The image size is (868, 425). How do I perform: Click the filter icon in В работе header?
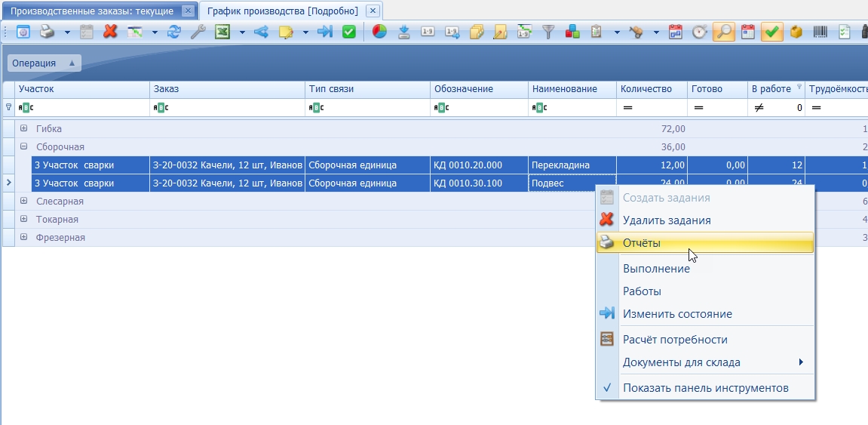click(799, 87)
